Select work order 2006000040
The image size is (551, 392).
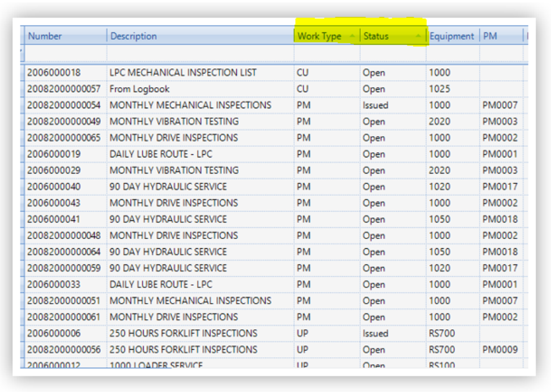(54, 187)
